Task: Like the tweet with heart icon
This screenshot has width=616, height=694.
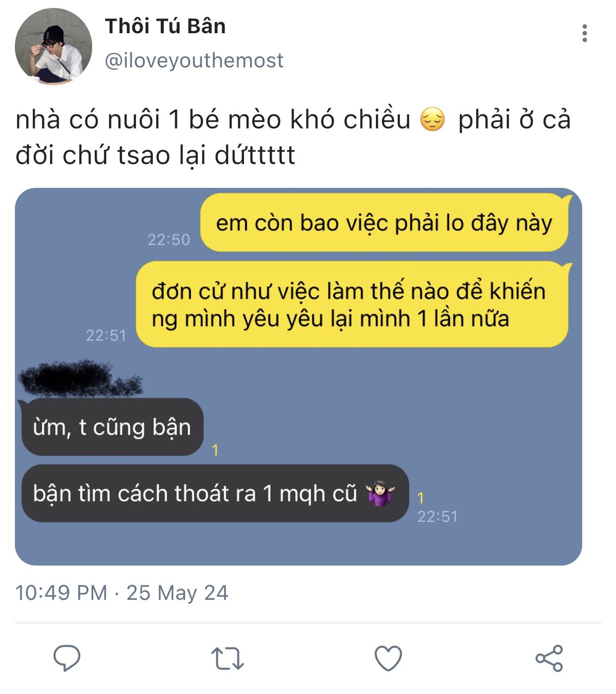Action: tap(388, 658)
